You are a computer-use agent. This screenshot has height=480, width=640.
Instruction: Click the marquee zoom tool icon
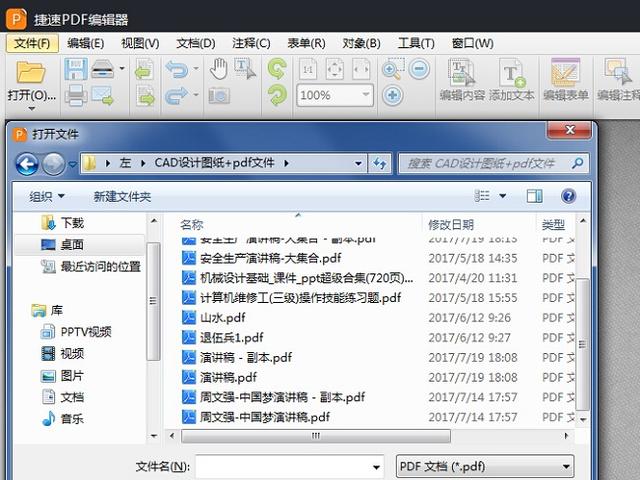coord(393,69)
